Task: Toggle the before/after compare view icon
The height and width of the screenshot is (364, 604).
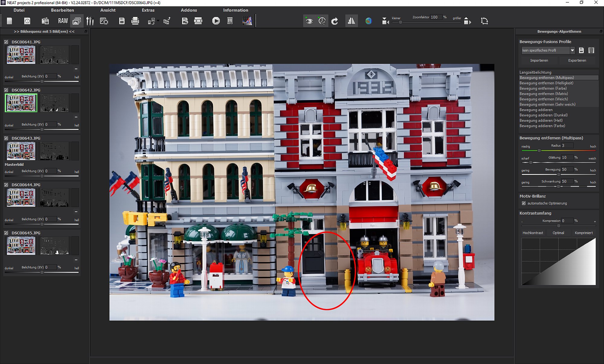Action: pyautogui.click(x=351, y=21)
